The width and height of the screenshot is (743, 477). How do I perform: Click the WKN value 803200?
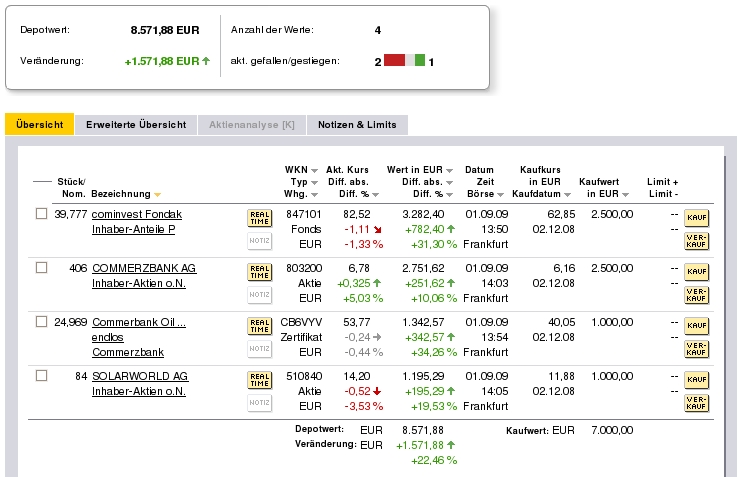tap(304, 268)
